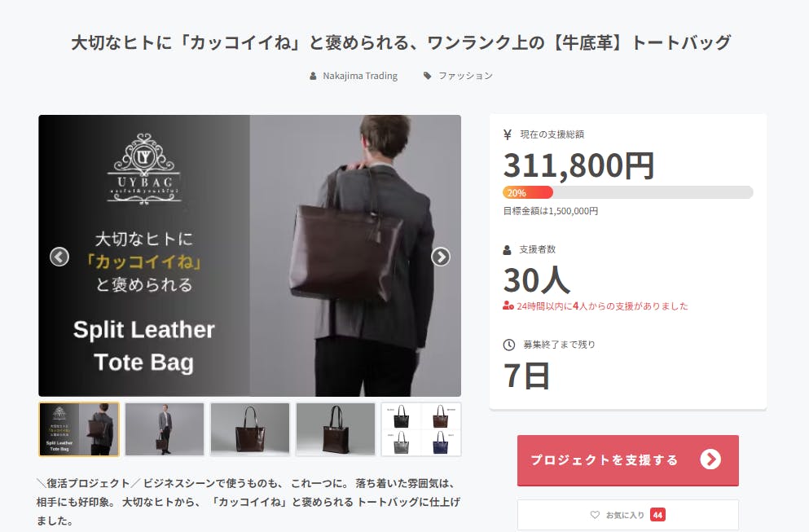
Task: Select the thumbnail showing four bag colors
Action: tap(421, 429)
